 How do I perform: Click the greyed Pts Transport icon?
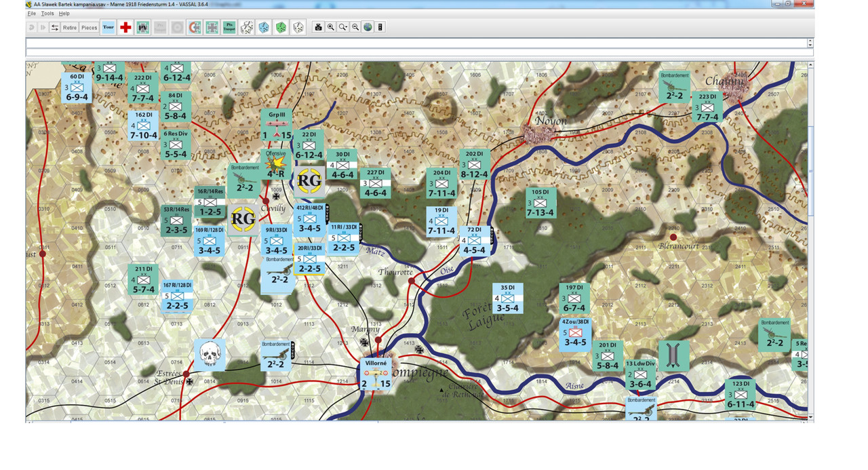[x=160, y=27]
